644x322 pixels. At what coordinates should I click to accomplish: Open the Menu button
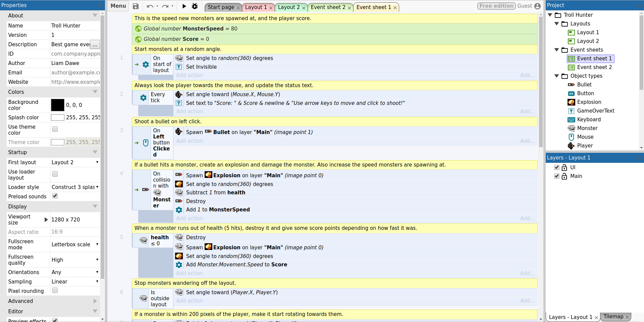(118, 6)
